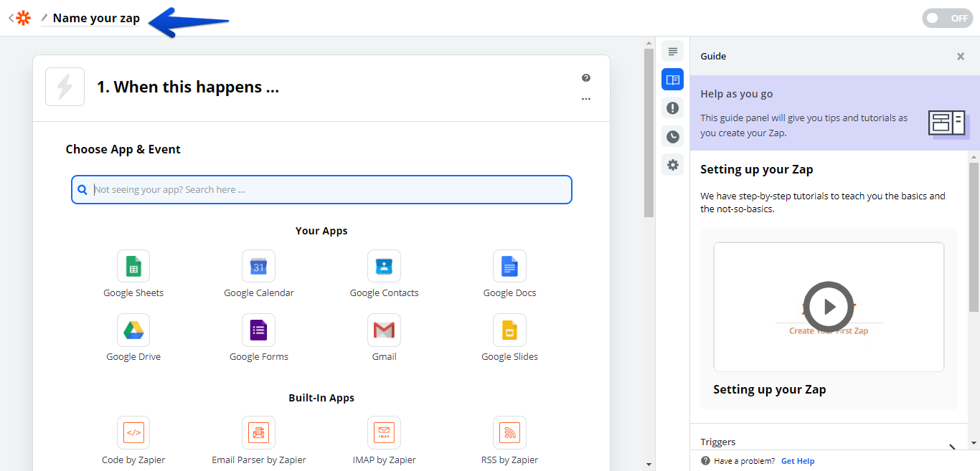
Task: Choose the Google Calendar app icon
Action: click(x=258, y=267)
